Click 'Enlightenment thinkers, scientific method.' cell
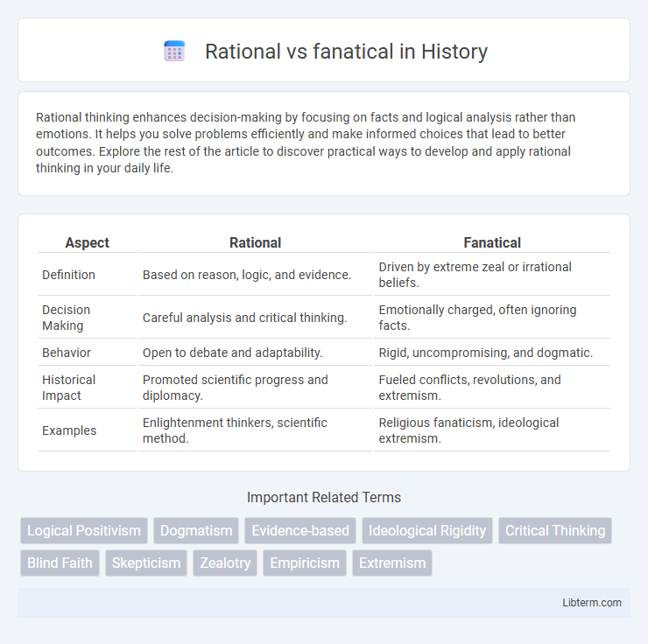Viewport: 648px width, 644px height. (x=255, y=430)
